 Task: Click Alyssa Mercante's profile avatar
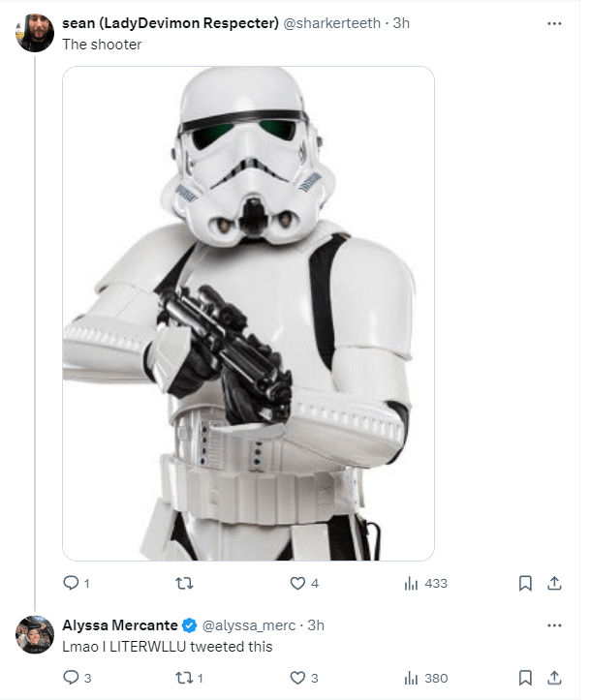[x=35, y=633]
